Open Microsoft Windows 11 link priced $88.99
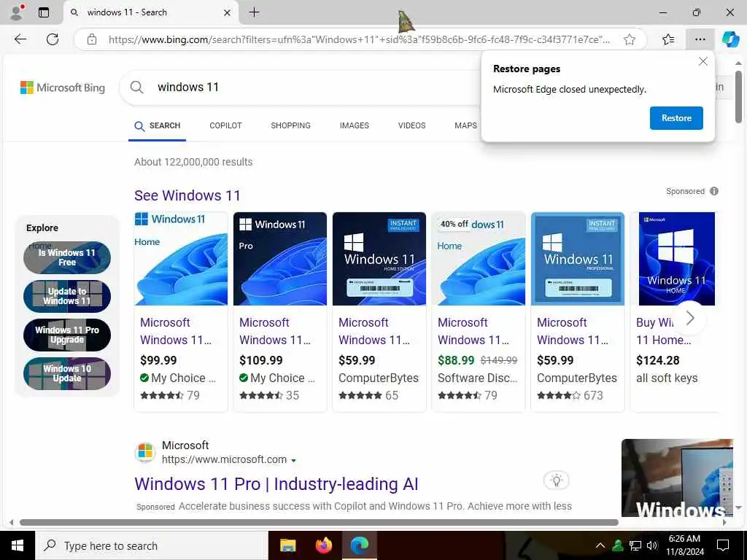 pos(473,331)
